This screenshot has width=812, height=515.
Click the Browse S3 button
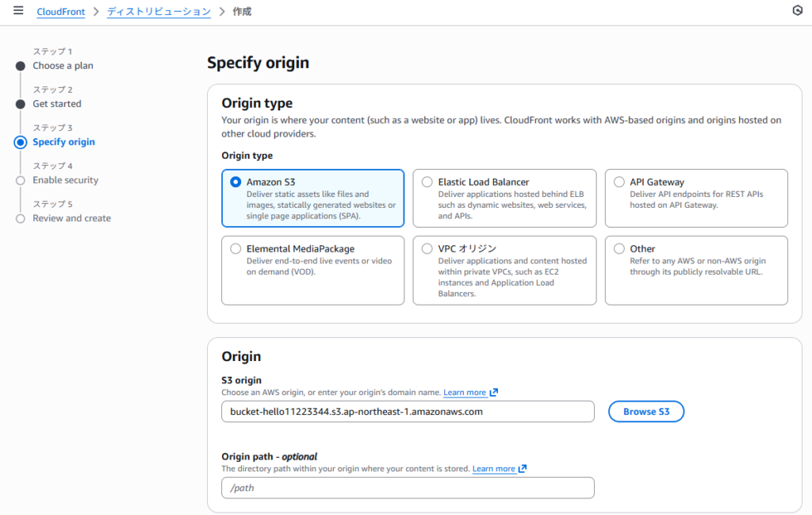pos(645,412)
